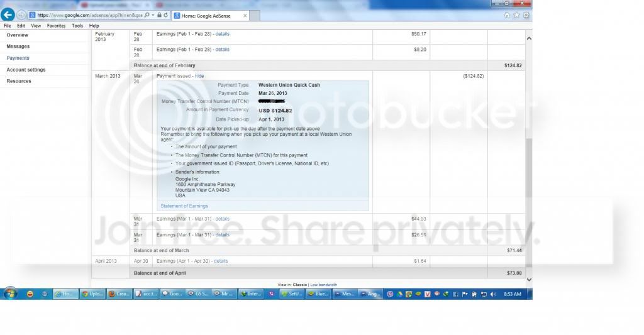Open details for March earnings of $26.51
This screenshot has height=335, width=644.
(222, 235)
